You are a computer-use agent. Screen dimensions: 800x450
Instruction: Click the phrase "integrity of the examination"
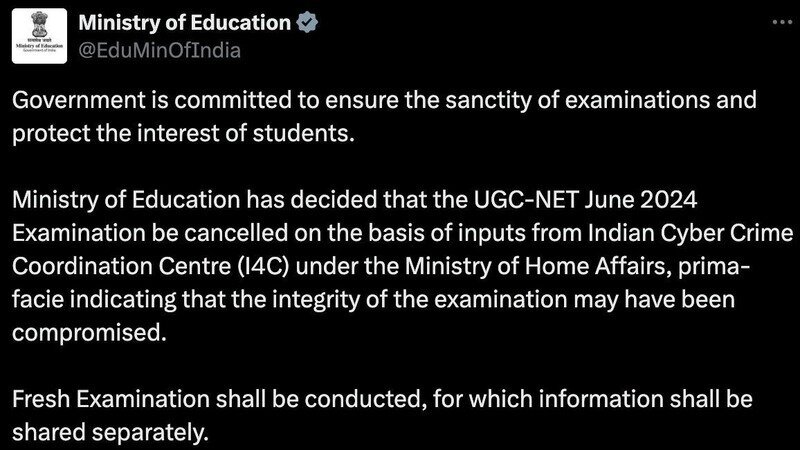pyautogui.click(x=419, y=299)
